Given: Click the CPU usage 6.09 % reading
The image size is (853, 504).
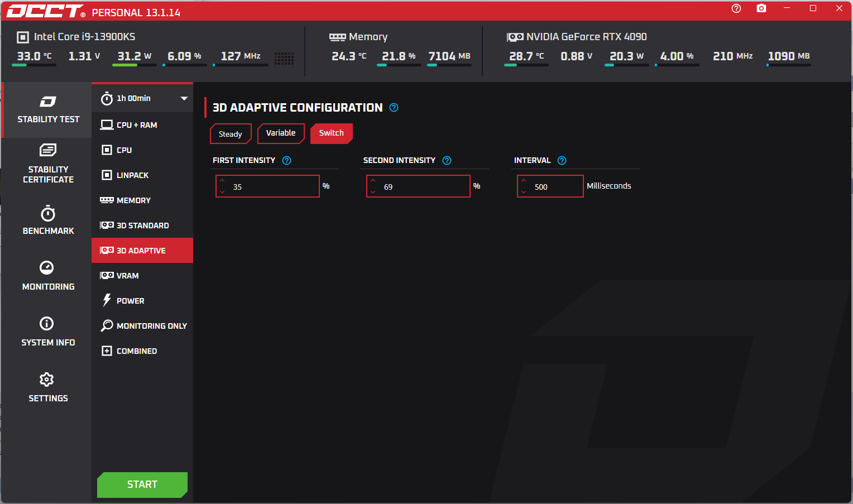Looking at the screenshot, I should [185, 56].
